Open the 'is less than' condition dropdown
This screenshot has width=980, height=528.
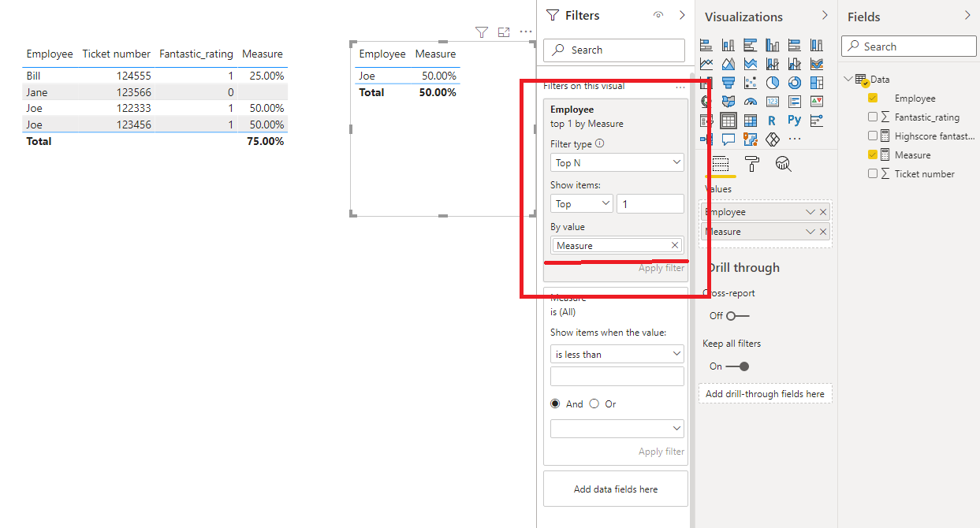(617, 354)
